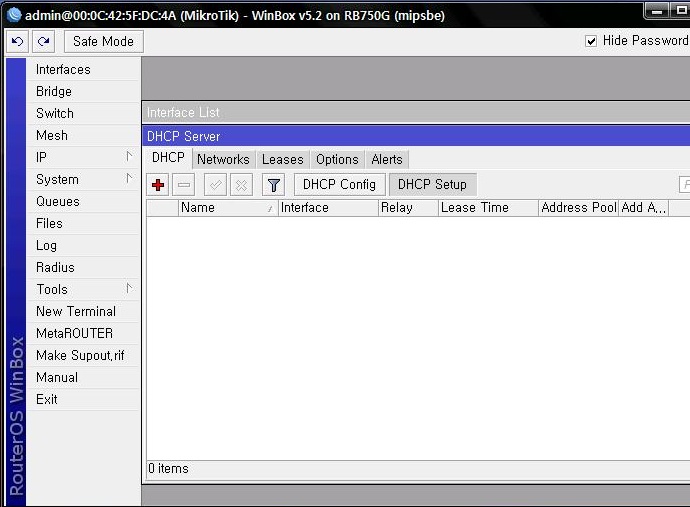Click the WinBox logo in title bar
The width and height of the screenshot is (690, 507).
[x=14, y=15]
